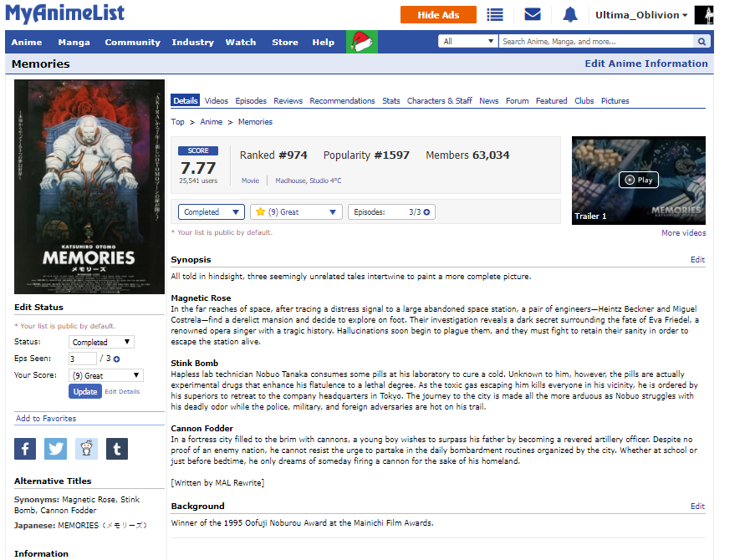
Task: Switch to the Videos tab
Action: pos(217,101)
